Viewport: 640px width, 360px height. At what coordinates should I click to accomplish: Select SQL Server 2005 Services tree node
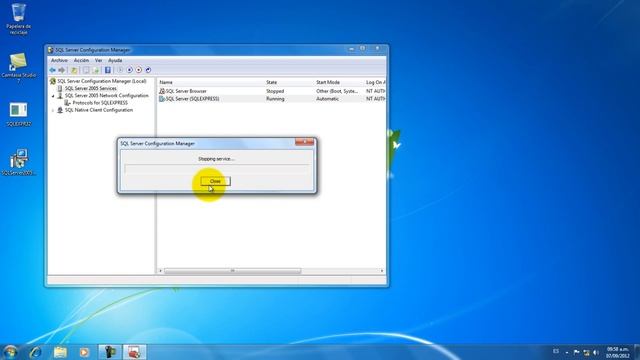[91, 89]
